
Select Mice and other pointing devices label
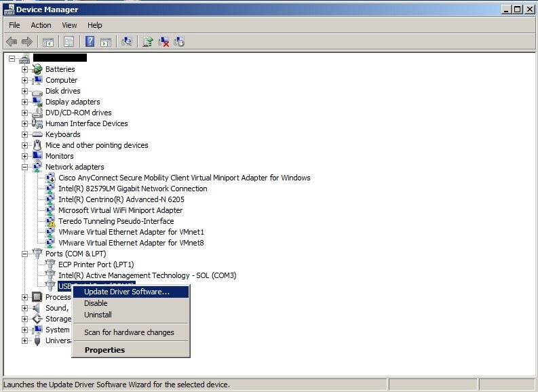(x=97, y=145)
